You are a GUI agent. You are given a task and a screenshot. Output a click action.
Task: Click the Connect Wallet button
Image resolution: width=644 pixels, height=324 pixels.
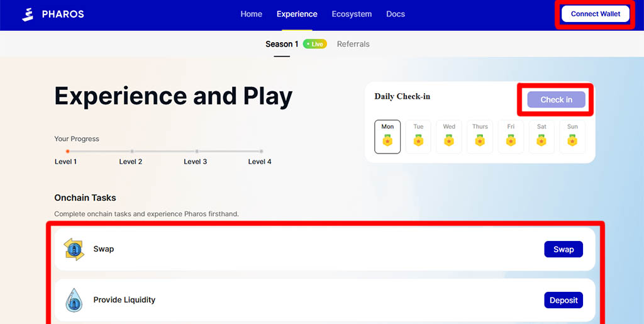point(596,14)
